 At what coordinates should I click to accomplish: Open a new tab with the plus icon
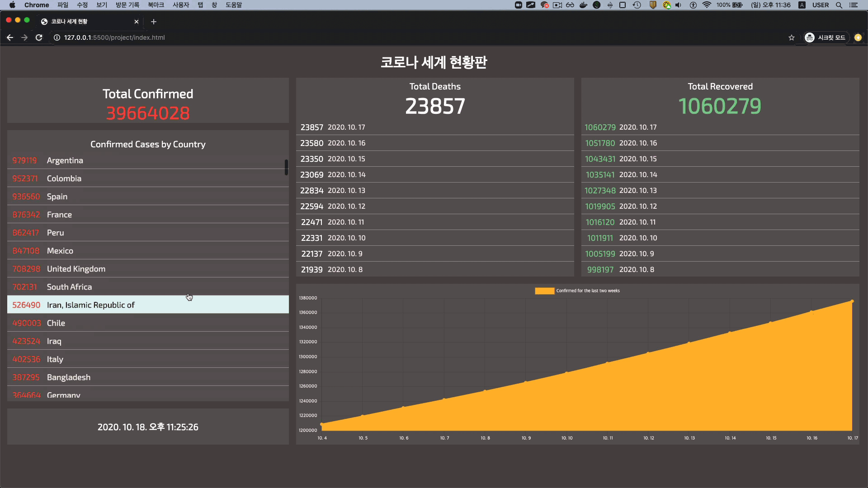(x=154, y=22)
